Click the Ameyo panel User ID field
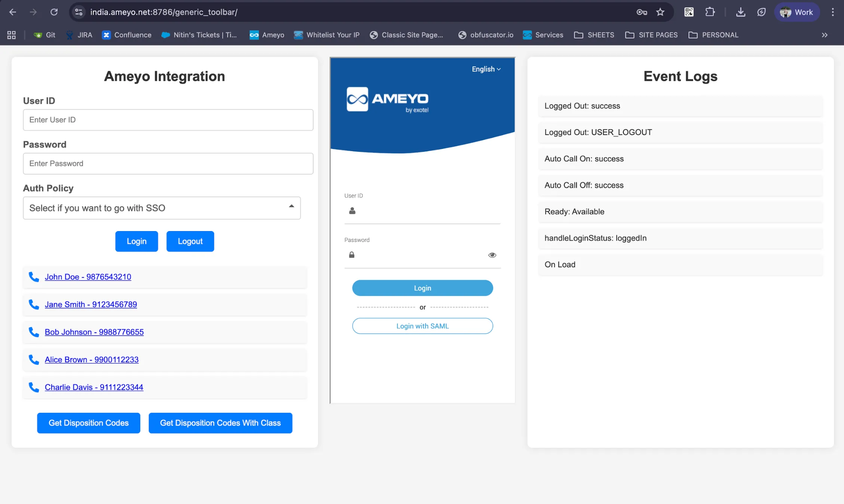 tap(422, 211)
